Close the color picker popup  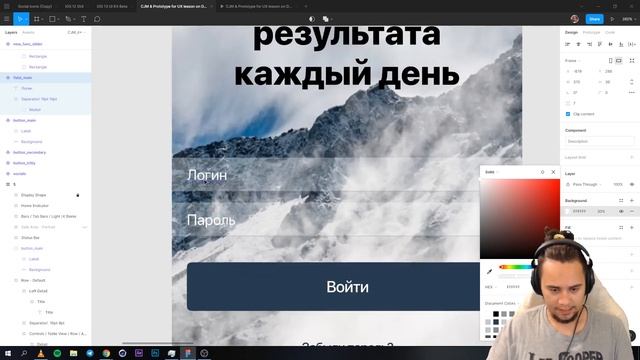553,172
